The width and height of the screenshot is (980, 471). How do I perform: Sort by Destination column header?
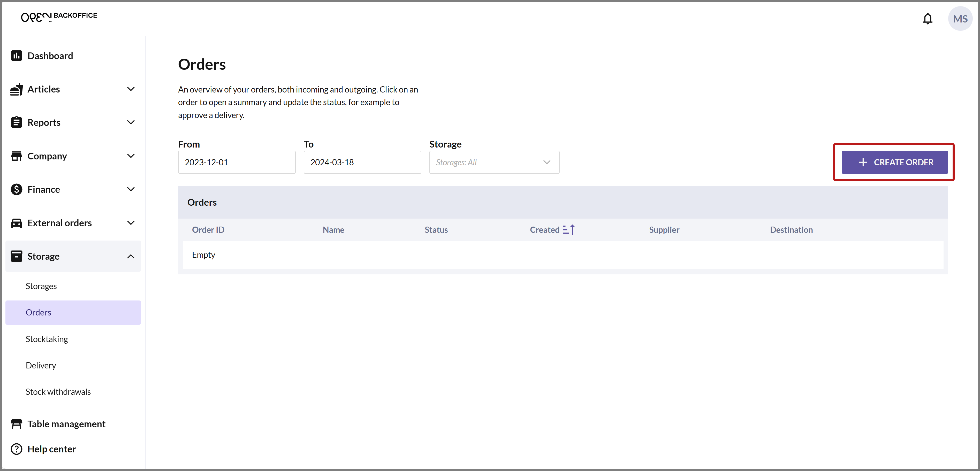point(791,230)
